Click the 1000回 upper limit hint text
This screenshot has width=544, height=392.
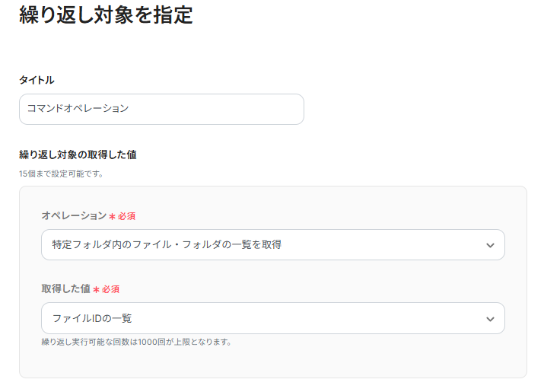click(136, 342)
